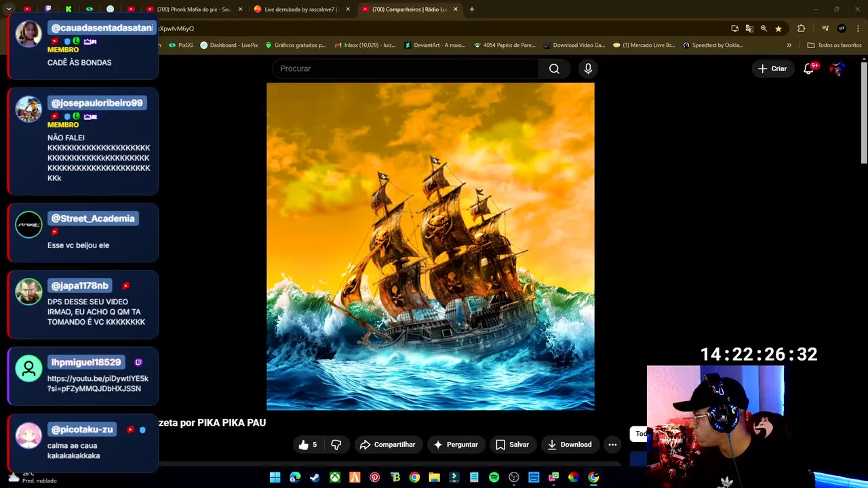Click the translate page icon
This screenshot has width=868, height=488.
(x=749, y=28)
